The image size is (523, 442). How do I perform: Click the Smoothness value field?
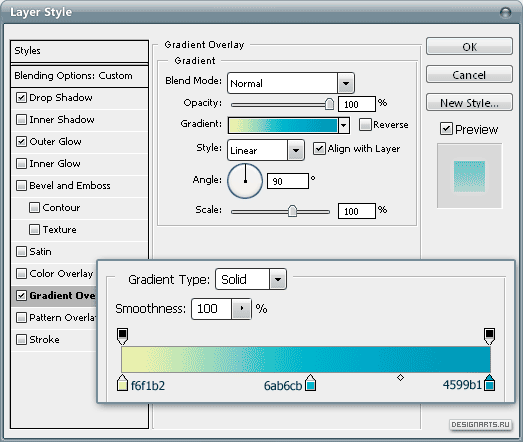coord(211,309)
